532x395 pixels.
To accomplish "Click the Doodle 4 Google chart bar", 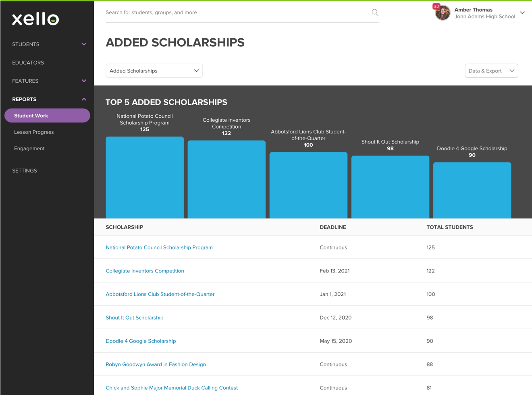I will tap(472, 190).
